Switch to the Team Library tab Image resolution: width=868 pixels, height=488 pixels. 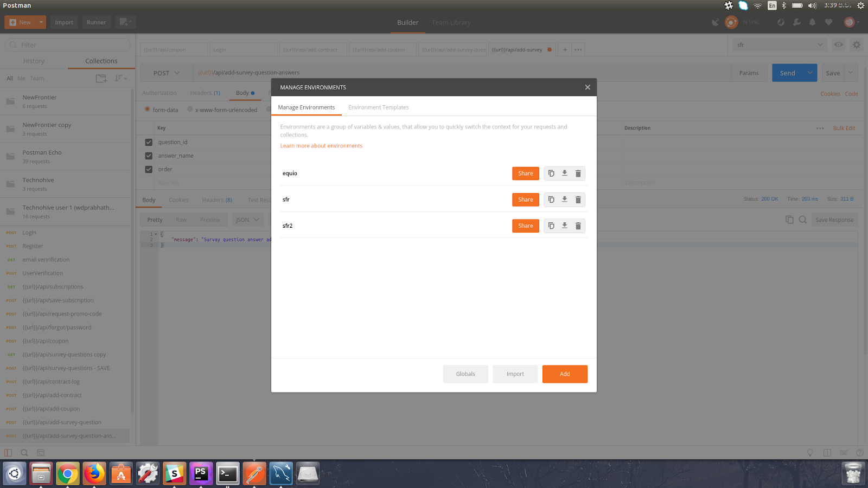(x=451, y=22)
